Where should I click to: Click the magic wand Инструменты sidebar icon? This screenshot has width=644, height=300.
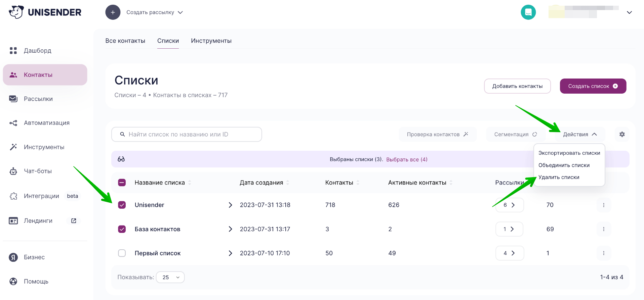13,147
